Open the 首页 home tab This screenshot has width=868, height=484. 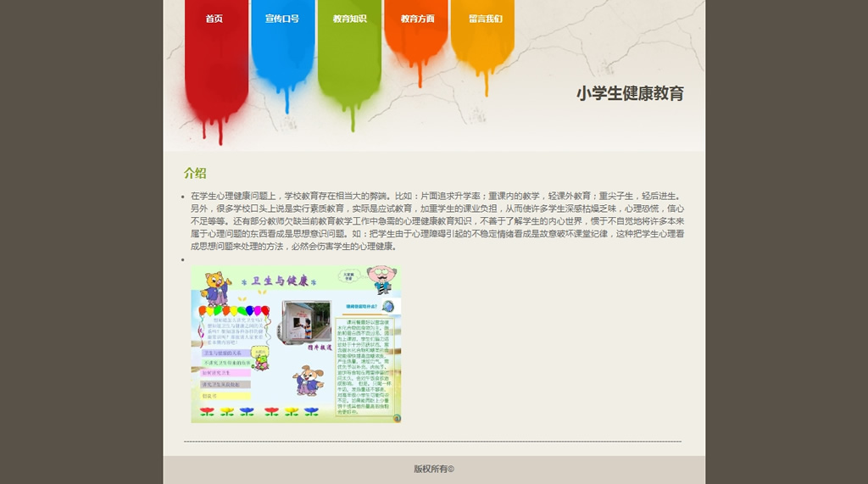214,19
